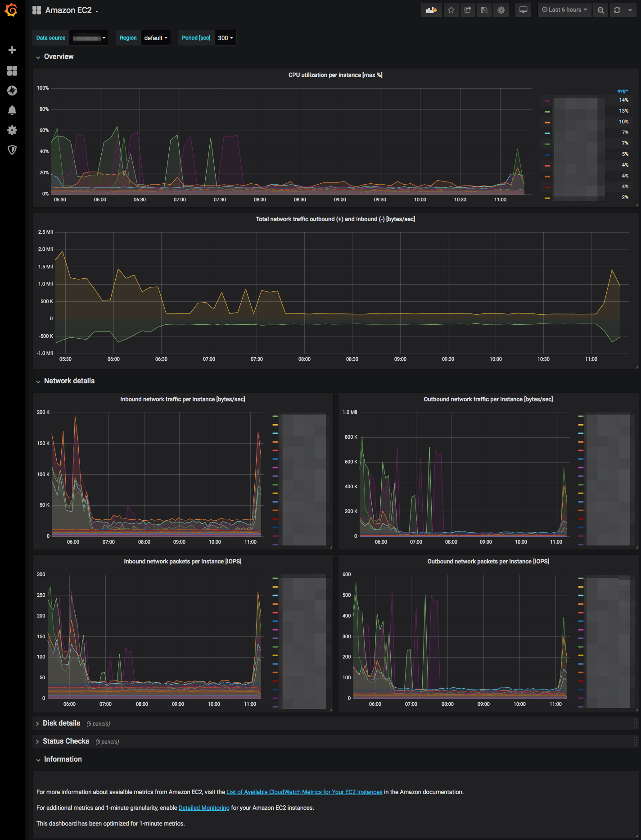Viewport: 641px width, 840px height.
Task: Click the Data source variable label
Action: [x=51, y=38]
